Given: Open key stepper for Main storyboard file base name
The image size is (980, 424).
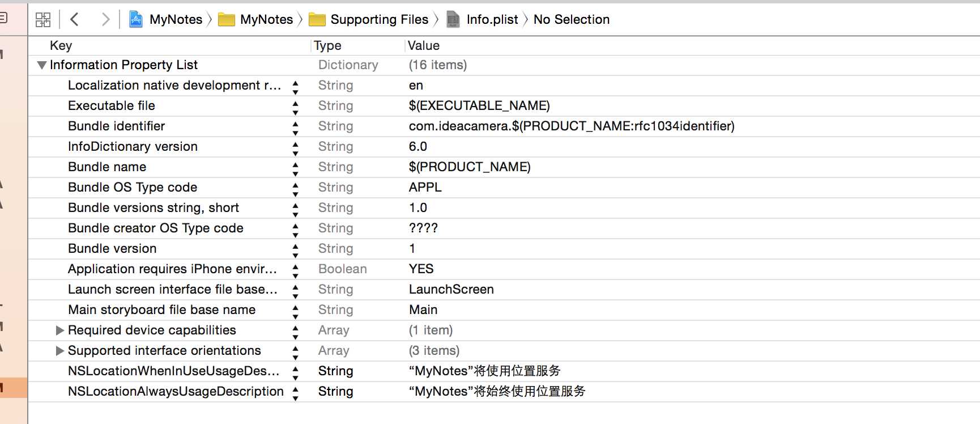Looking at the screenshot, I should pos(295,312).
